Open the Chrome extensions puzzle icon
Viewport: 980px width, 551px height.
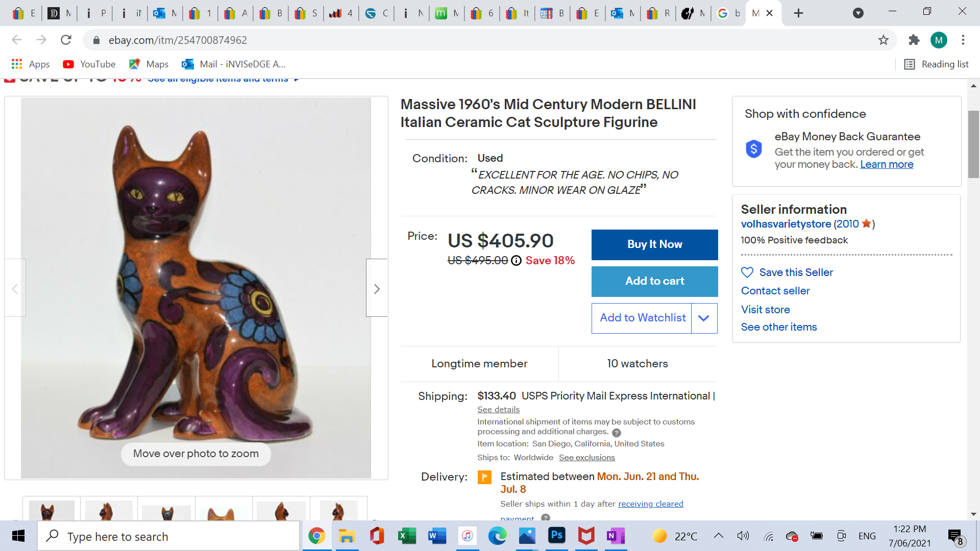[914, 40]
